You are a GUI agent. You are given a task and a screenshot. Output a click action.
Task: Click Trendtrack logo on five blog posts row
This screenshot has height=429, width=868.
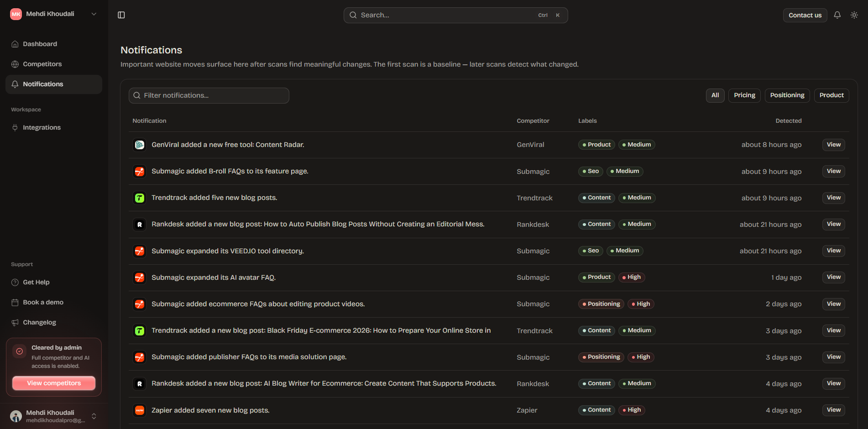140,198
